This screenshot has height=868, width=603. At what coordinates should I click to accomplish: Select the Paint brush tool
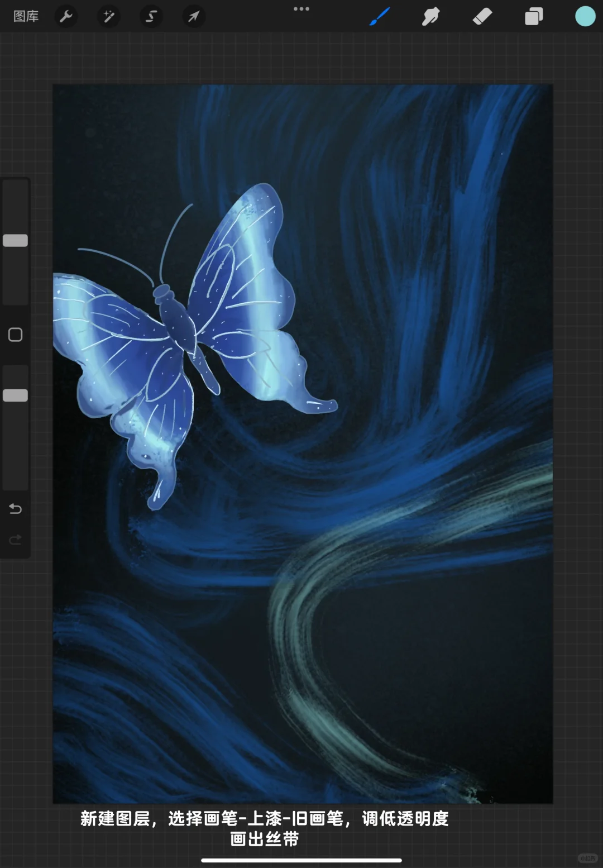tap(379, 16)
